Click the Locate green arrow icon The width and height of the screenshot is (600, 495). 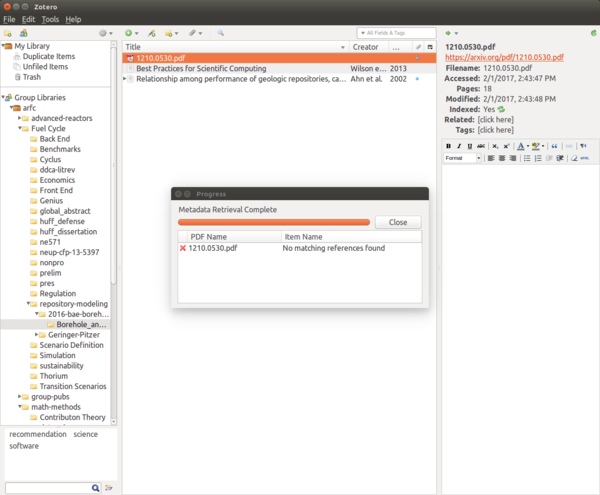448,33
